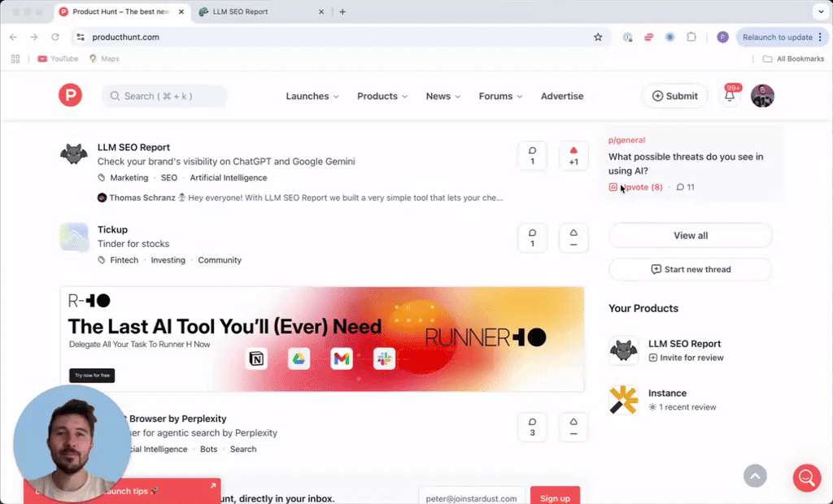The image size is (833, 504).
Task: Open comments for Tickup
Action: tap(532, 238)
